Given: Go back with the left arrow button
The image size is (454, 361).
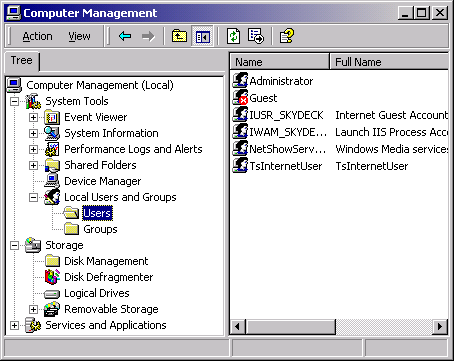Looking at the screenshot, I should coord(125,36).
